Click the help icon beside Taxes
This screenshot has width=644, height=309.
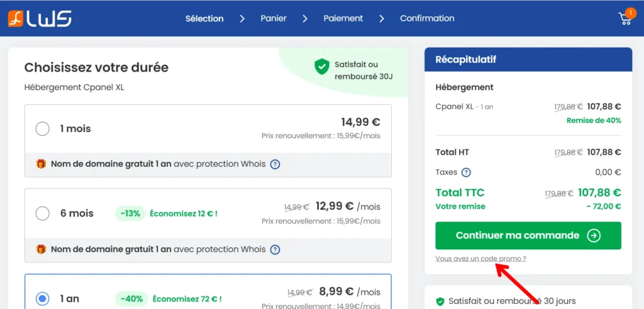[x=466, y=172]
